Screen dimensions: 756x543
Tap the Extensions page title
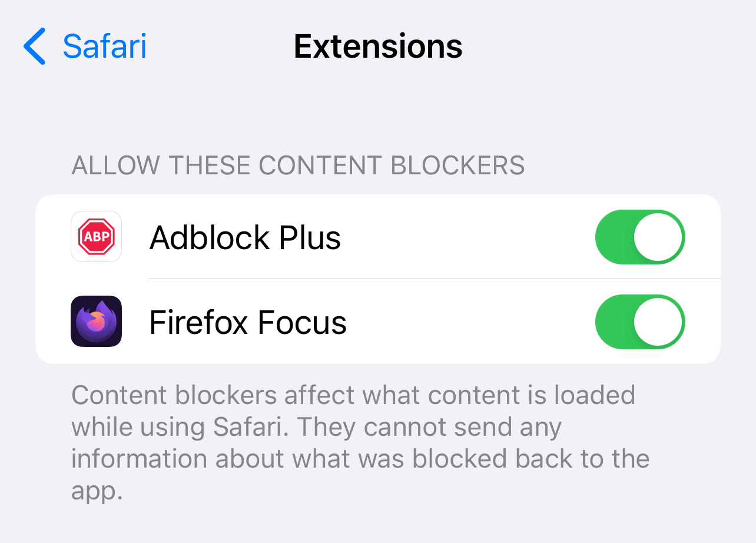coord(378,47)
